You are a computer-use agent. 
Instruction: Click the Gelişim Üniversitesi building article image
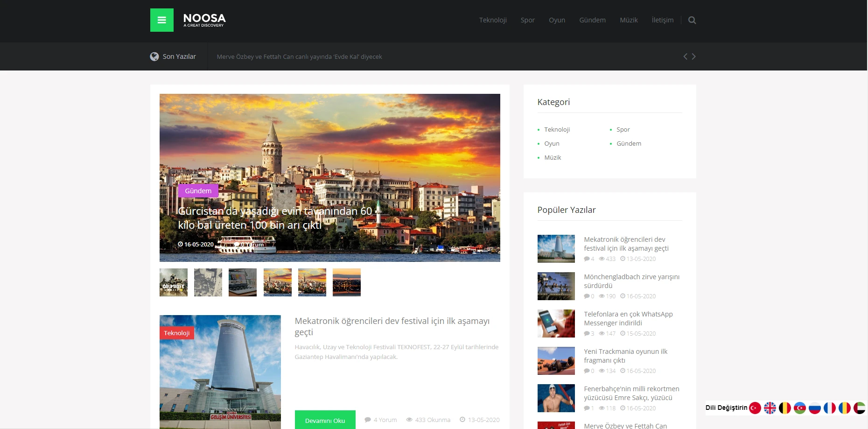coord(220,372)
